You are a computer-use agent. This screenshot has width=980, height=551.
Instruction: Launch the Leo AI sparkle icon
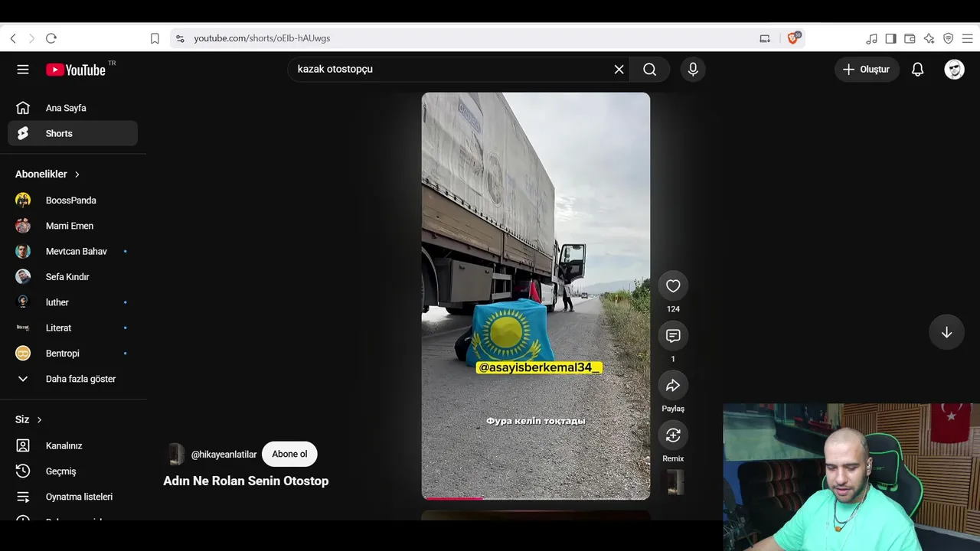[x=929, y=38]
